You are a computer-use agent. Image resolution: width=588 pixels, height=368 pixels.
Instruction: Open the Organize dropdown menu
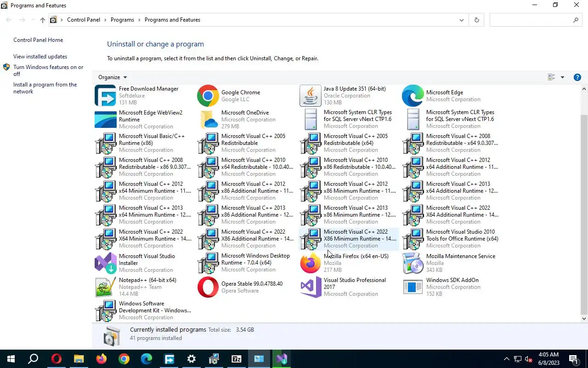tap(113, 77)
